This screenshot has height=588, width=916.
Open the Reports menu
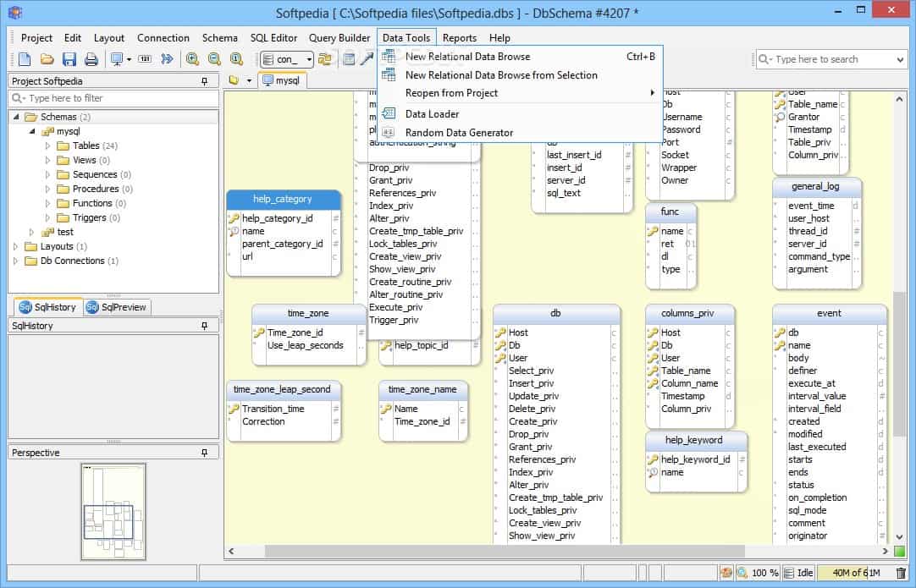click(x=459, y=38)
